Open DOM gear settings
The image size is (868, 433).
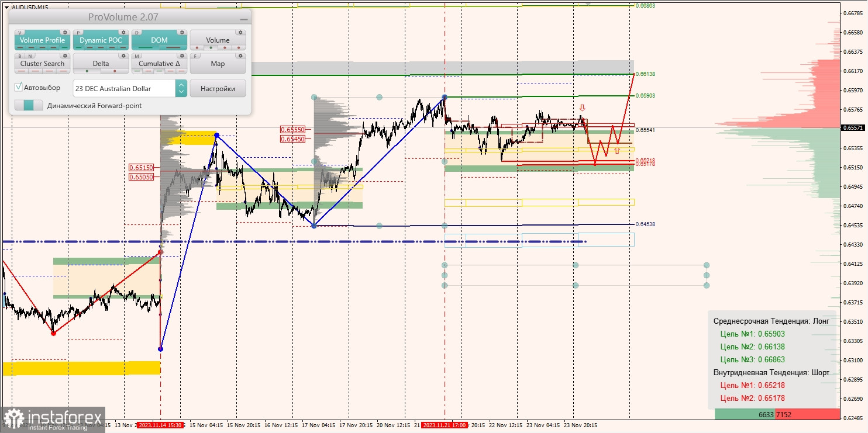pos(182,33)
